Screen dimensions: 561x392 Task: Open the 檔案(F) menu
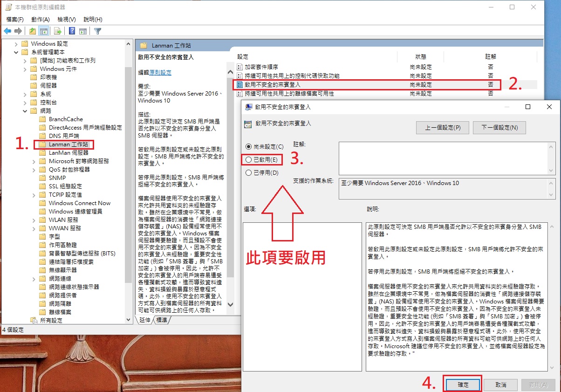(x=15, y=19)
